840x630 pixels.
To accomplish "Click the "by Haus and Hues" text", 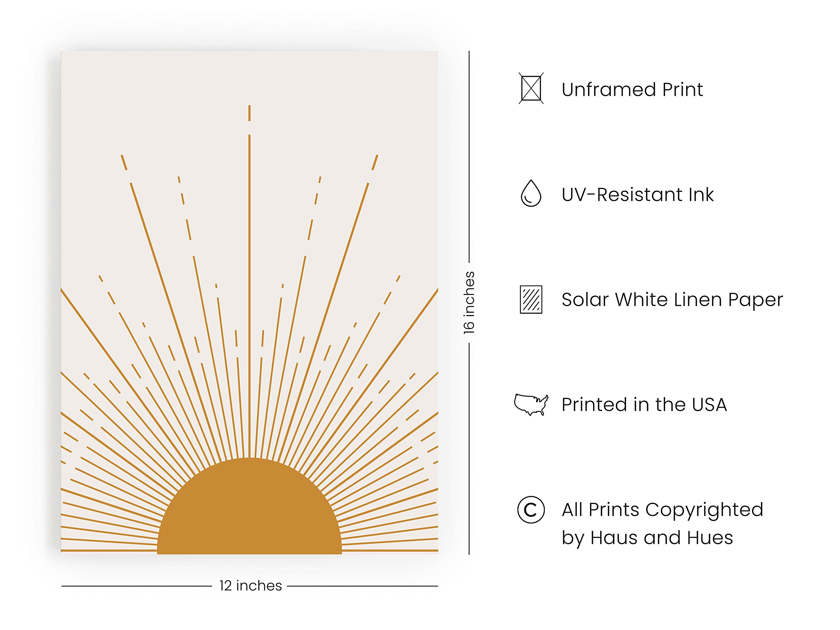I will (x=647, y=538).
